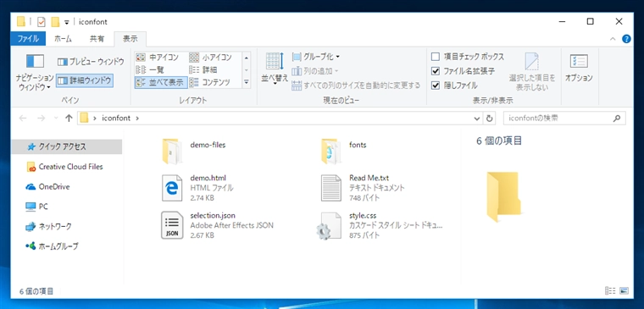644x309 pixels.
Task: Open the recent locations dropdown arrow
Action: (x=56, y=119)
